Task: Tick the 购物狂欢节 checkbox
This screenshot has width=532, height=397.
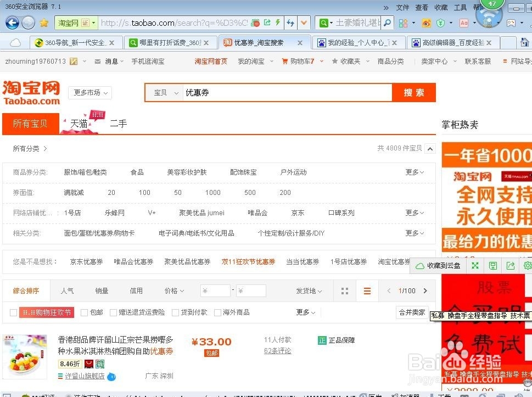Action: pyautogui.click(x=14, y=312)
